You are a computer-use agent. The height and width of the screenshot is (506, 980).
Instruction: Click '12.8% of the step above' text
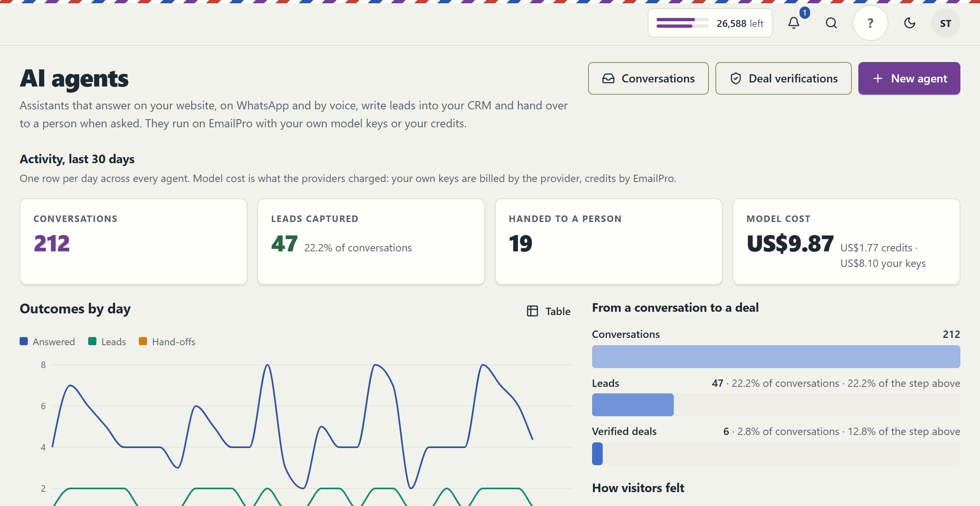coord(904,431)
